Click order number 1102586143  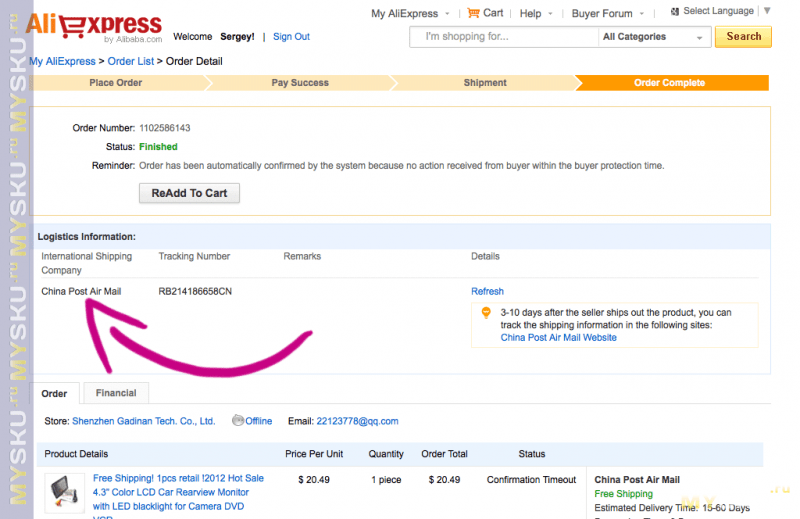[165, 128]
